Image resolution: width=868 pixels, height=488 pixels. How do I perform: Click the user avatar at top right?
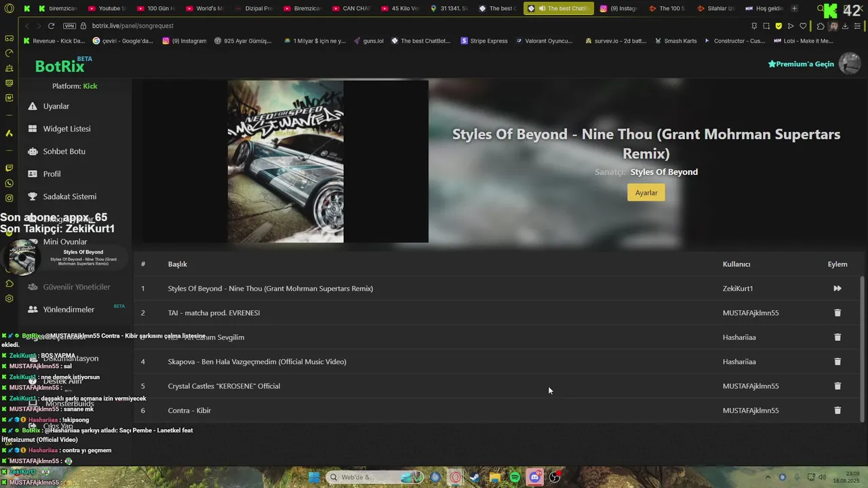pyautogui.click(x=850, y=64)
